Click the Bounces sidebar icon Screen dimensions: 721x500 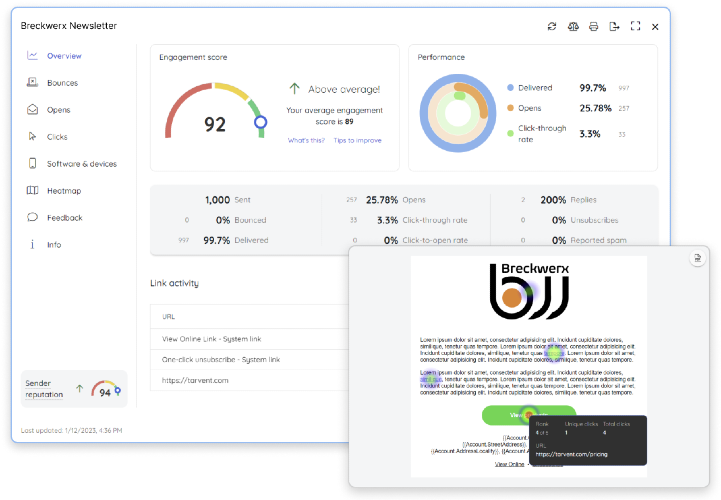32,82
